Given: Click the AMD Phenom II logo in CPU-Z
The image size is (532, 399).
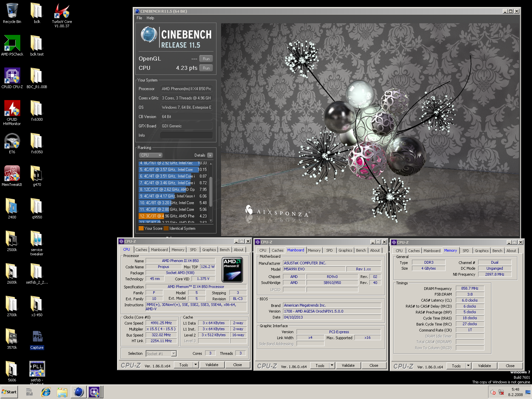Looking at the screenshot, I should click(x=232, y=270).
